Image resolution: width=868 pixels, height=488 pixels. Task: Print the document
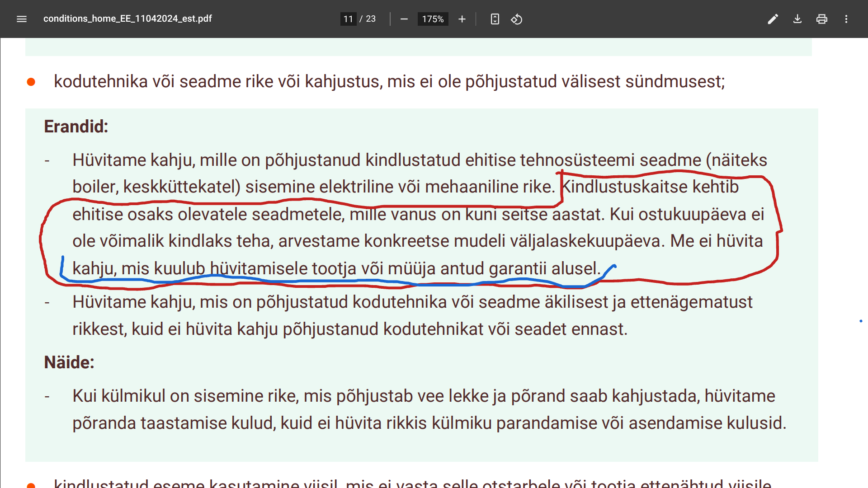pos(821,19)
